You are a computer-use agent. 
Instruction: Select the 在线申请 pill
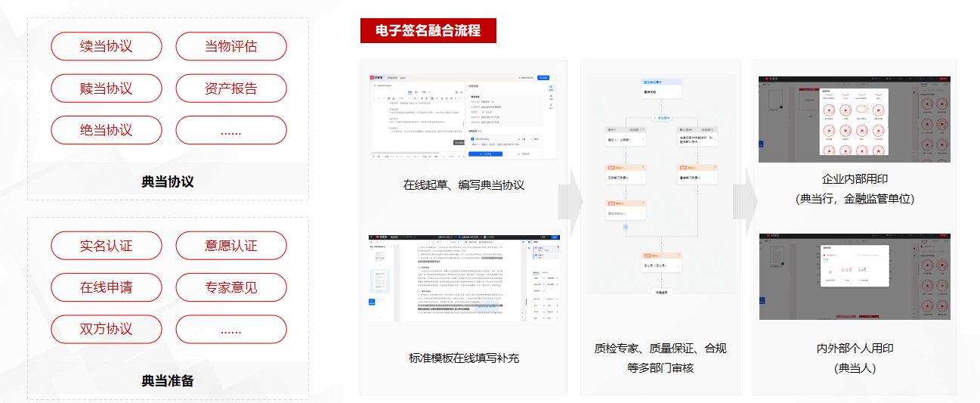point(107,287)
